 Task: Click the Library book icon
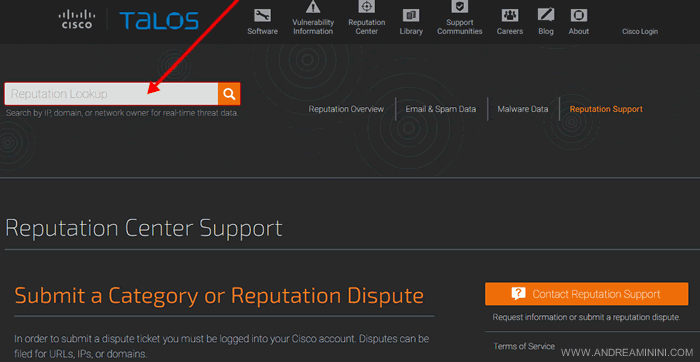411,16
